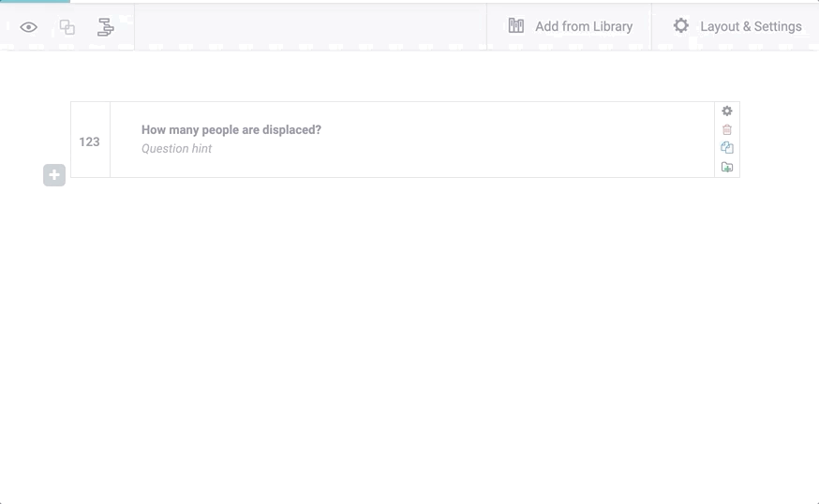Open settings for the displaced people question
819x504 pixels.
[x=727, y=111]
